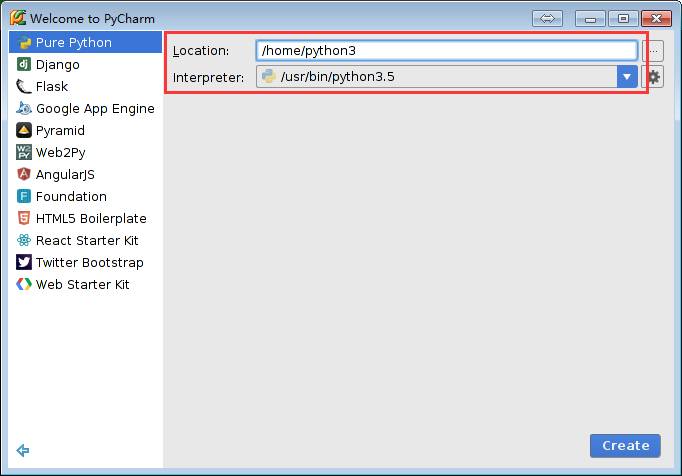The image size is (682, 476).
Task: Select Foundation from the list
Action: click(85, 196)
